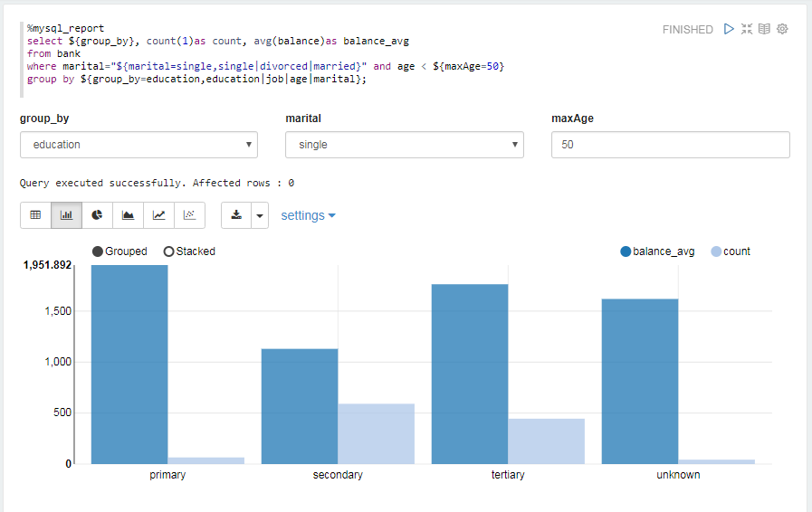
Task: Switch to line chart view
Action: point(159,215)
